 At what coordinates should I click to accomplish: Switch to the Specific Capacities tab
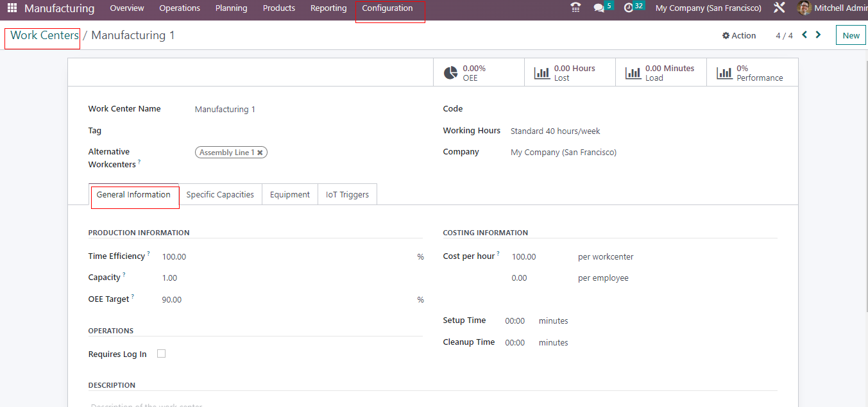[x=220, y=195]
